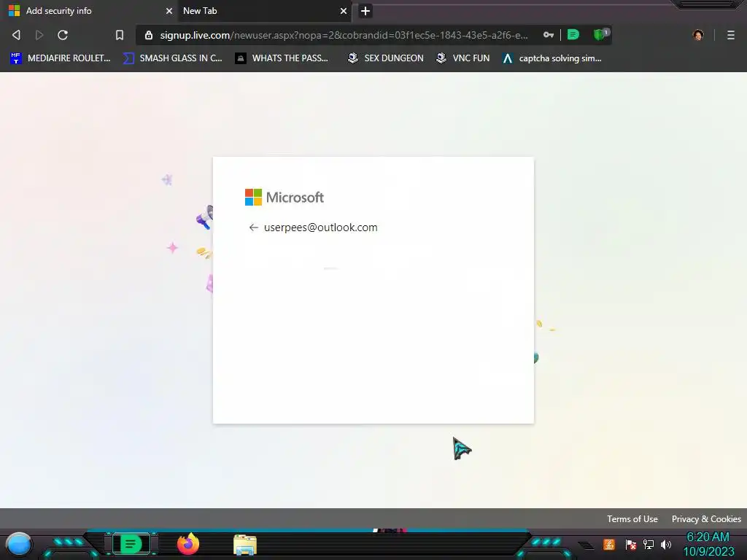Click the volume speaker tray icon
This screenshot has width=747, height=560.
pos(665,544)
